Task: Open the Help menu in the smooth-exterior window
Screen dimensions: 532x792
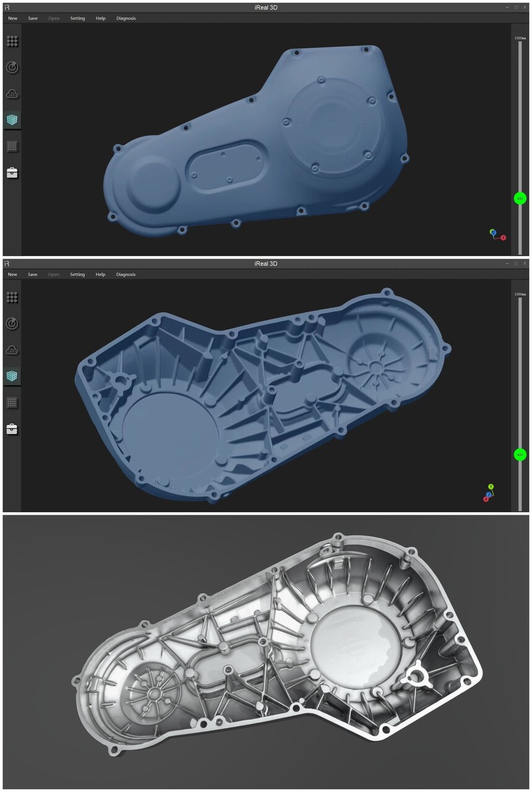Action: point(101,19)
